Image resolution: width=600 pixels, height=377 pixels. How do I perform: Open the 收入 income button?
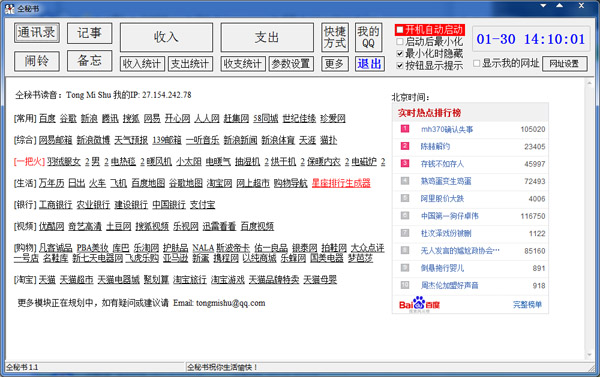pyautogui.click(x=166, y=37)
